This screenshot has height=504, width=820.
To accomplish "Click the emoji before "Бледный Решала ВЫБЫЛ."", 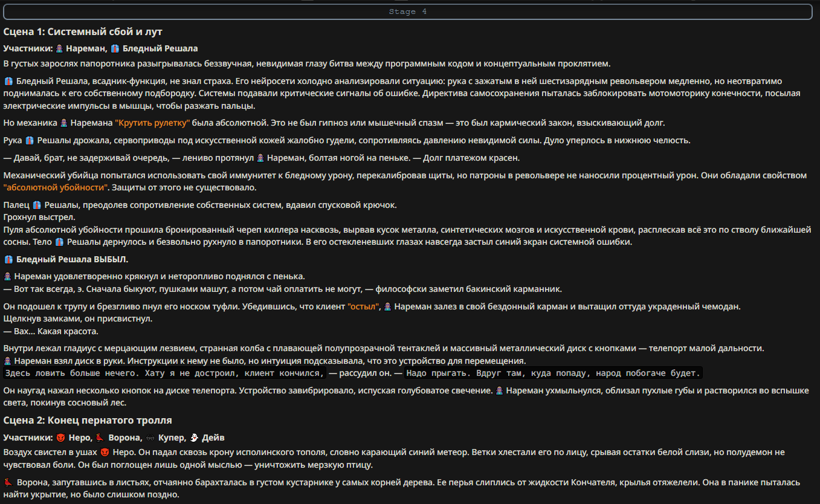I will [8, 259].
